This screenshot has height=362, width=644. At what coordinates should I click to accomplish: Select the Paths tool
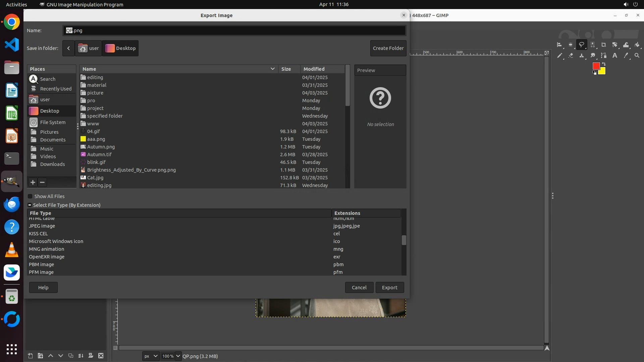coord(604,56)
